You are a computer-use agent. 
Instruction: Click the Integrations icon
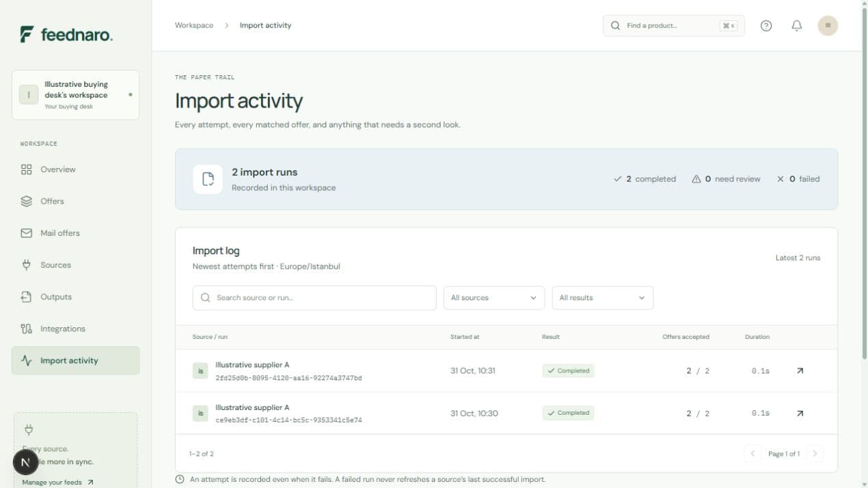[27, 329]
